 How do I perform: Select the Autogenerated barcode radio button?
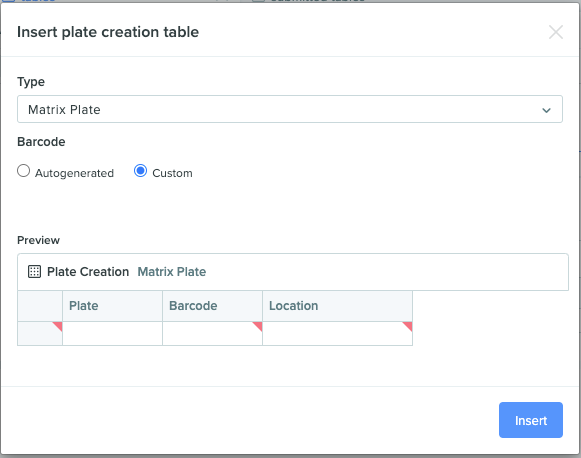24,171
